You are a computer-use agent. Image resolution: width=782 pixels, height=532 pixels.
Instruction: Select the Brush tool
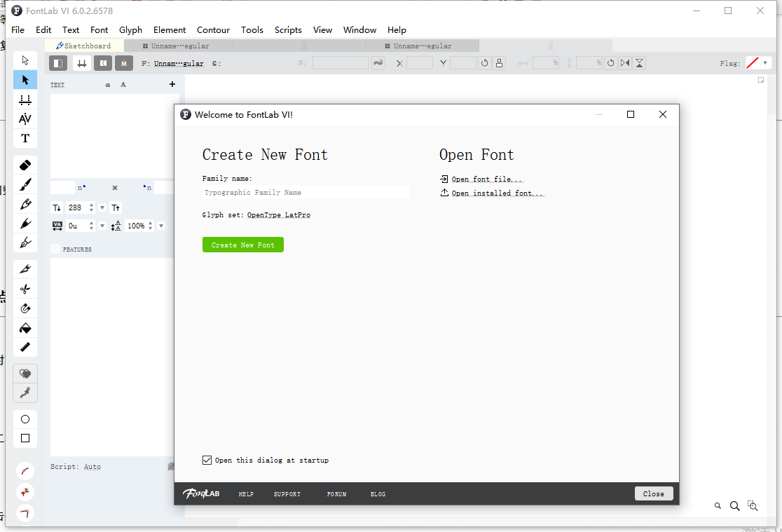click(x=25, y=185)
